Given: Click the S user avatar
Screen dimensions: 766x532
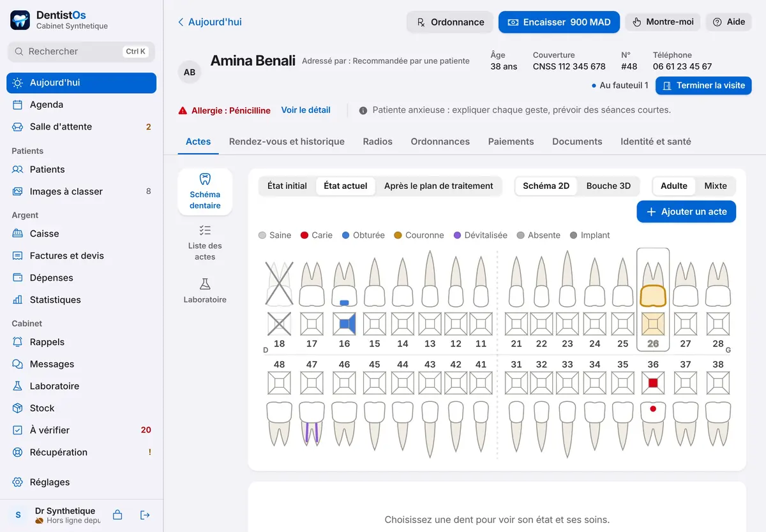Looking at the screenshot, I should (18, 515).
